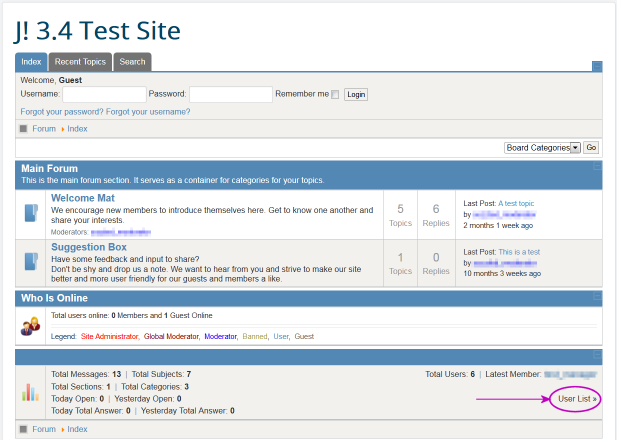617x440 pixels.
Task: Click the Welcome Mat category folder icon
Action: (x=30, y=214)
